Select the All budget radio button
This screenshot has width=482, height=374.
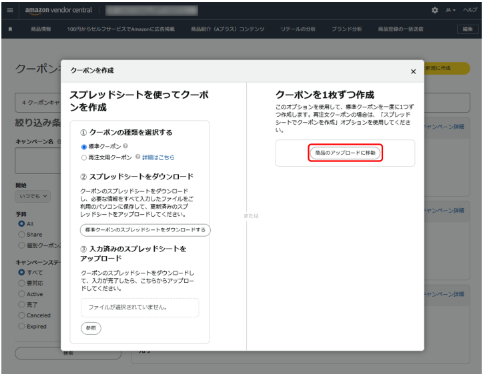click(22, 224)
